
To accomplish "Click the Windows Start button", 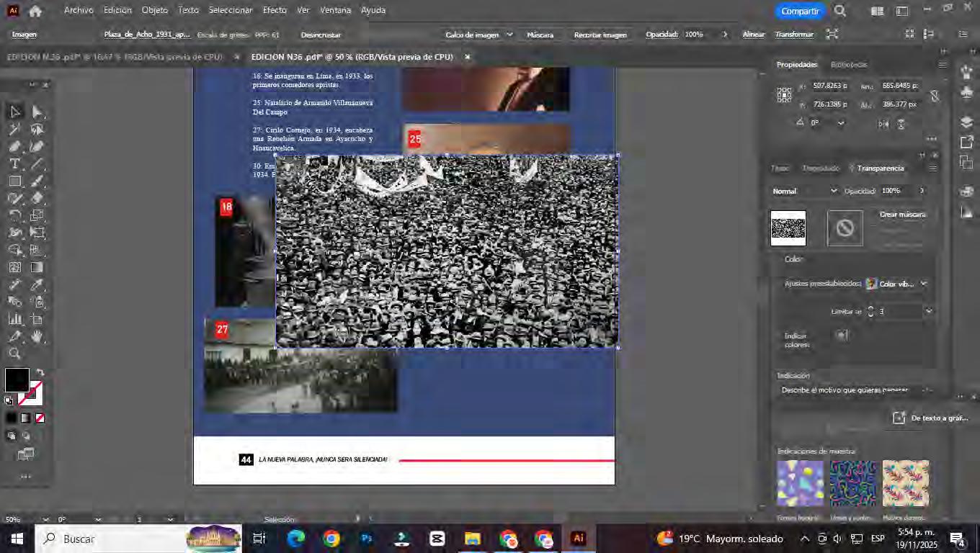I will pyautogui.click(x=17, y=539).
